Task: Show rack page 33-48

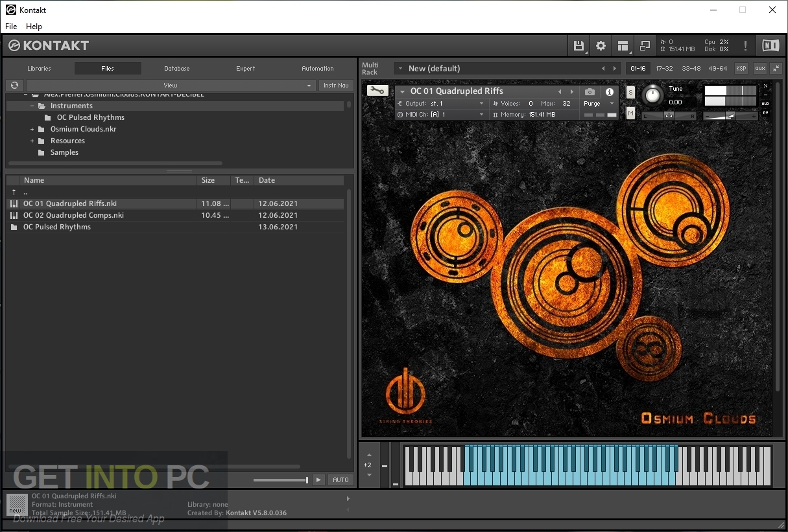Action: pos(691,68)
